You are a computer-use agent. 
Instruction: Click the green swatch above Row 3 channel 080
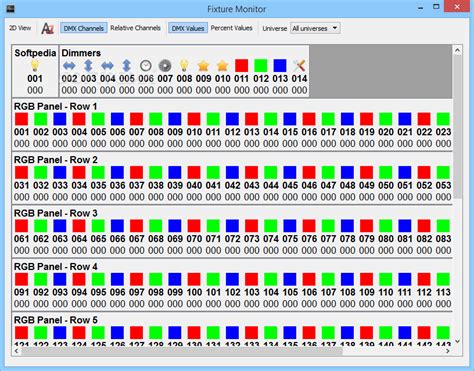click(386, 226)
